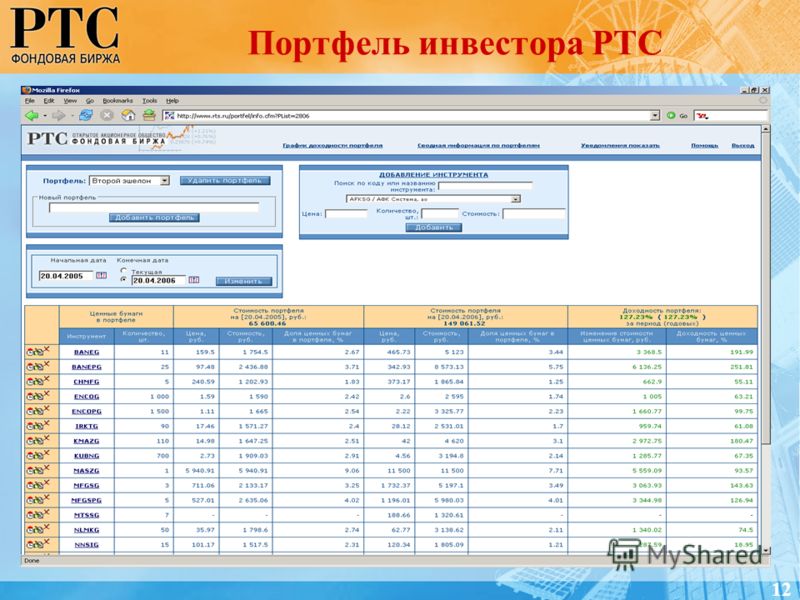
Task: Click the site favicon in the address bar
Action: (x=169, y=116)
